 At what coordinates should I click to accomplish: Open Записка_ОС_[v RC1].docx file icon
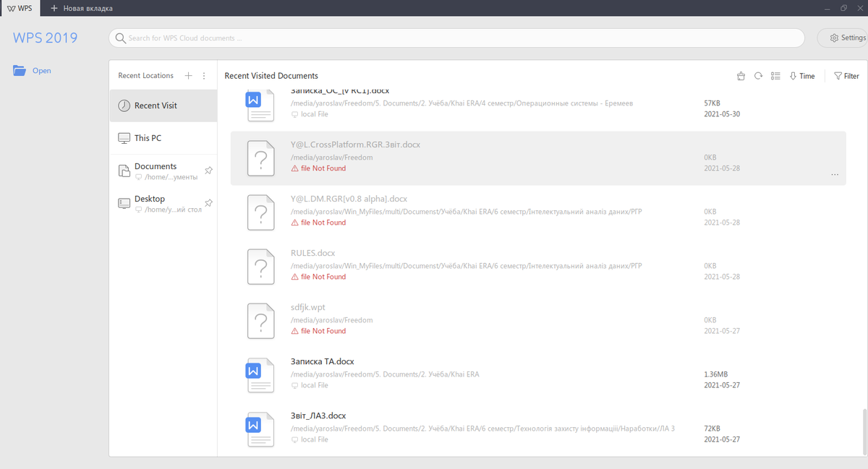click(260, 105)
